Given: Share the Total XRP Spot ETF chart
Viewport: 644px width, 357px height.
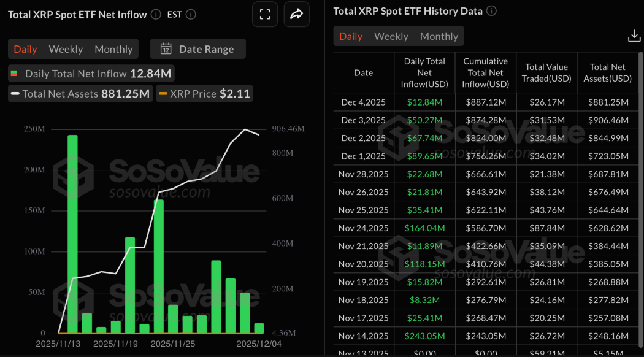Looking at the screenshot, I should tap(296, 13).
